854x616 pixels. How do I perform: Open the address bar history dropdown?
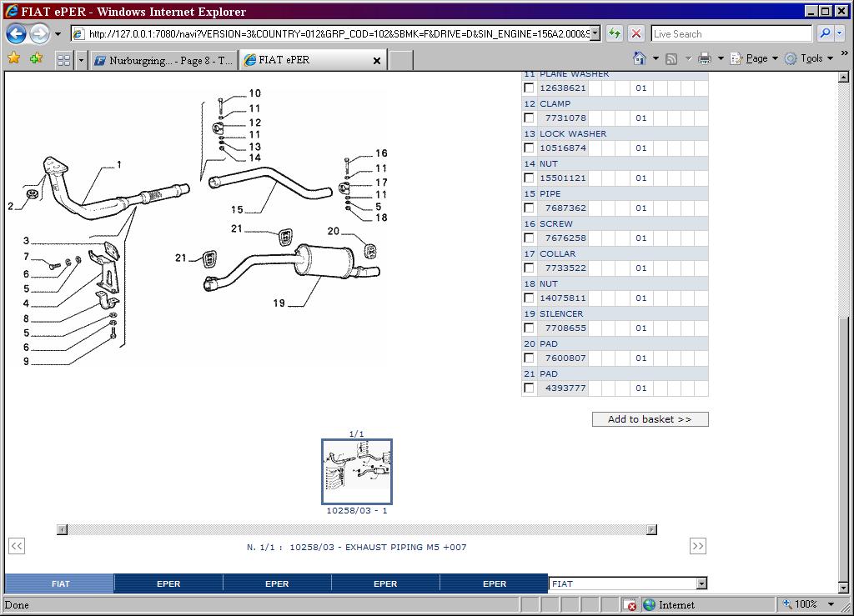pos(595,33)
